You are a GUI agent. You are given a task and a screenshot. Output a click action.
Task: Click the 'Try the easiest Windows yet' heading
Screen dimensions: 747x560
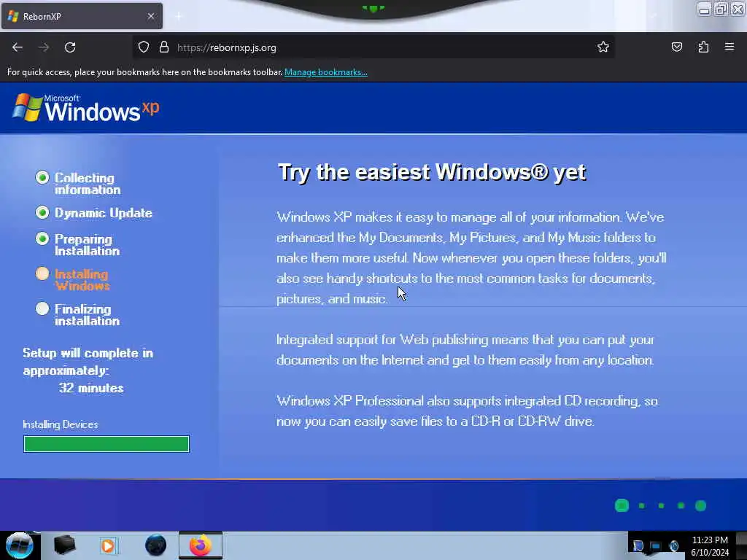432,172
